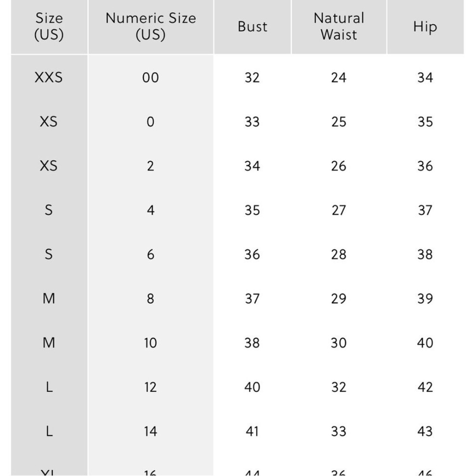The height and width of the screenshot is (476, 476).
Task: Select the M label for size 10
Action: tap(49, 343)
